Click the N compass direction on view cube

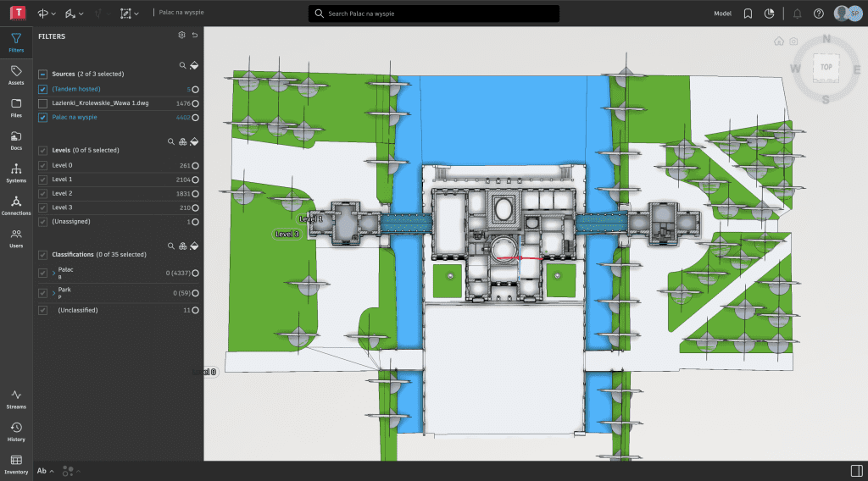click(826, 39)
